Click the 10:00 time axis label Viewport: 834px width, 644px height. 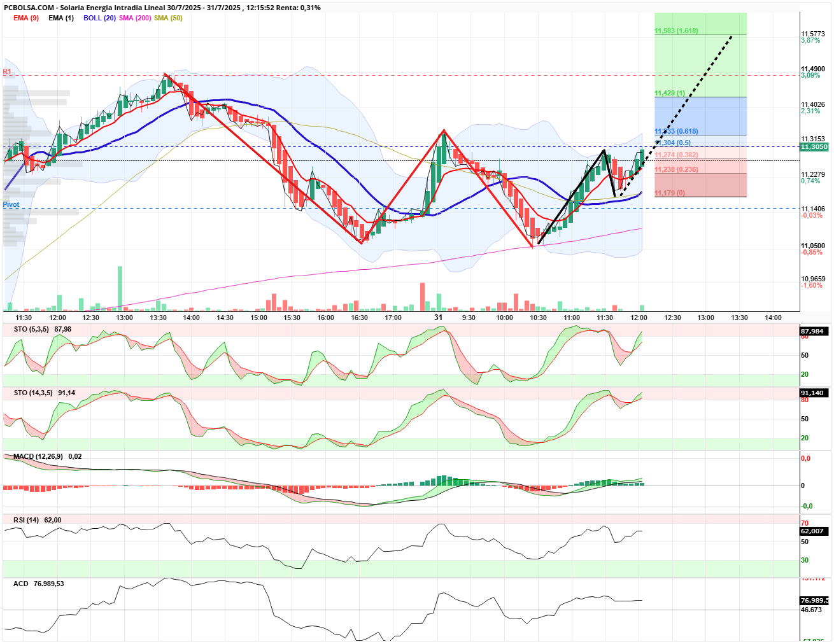click(x=504, y=318)
